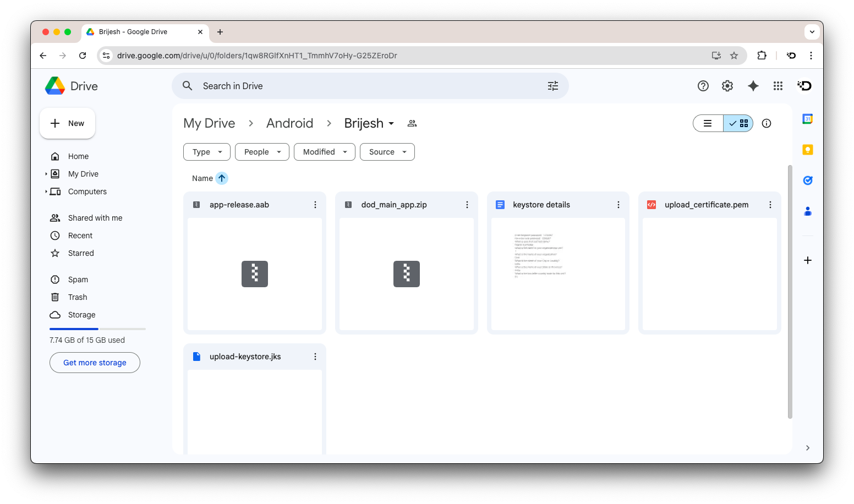Image resolution: width=854 pixels, height=504 pixels.
Task: Click the storage usage progress bar
Action: coord(97,329)
